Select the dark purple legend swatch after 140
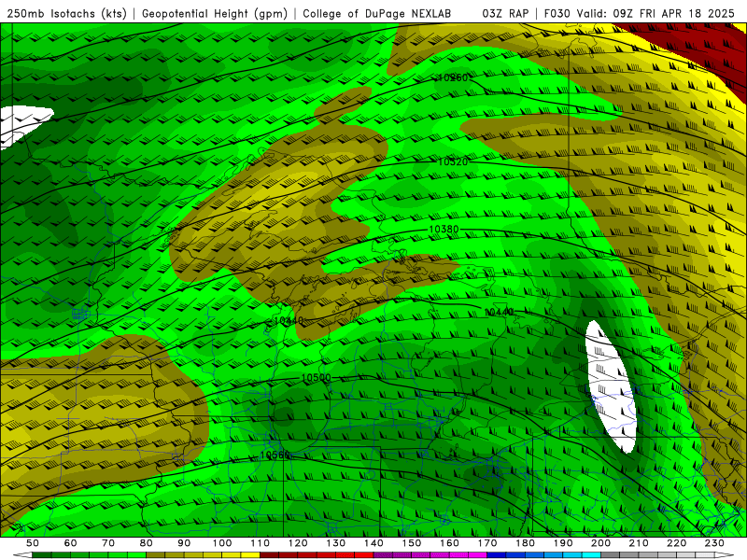 coord(383,555)
